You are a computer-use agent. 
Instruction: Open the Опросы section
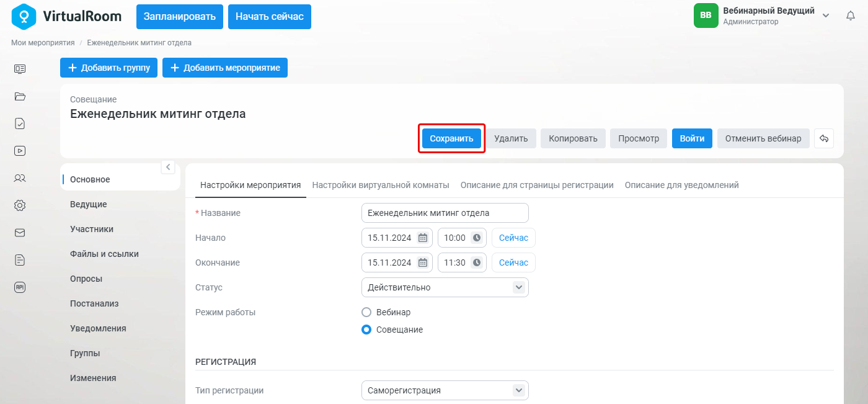click(86, 279)
